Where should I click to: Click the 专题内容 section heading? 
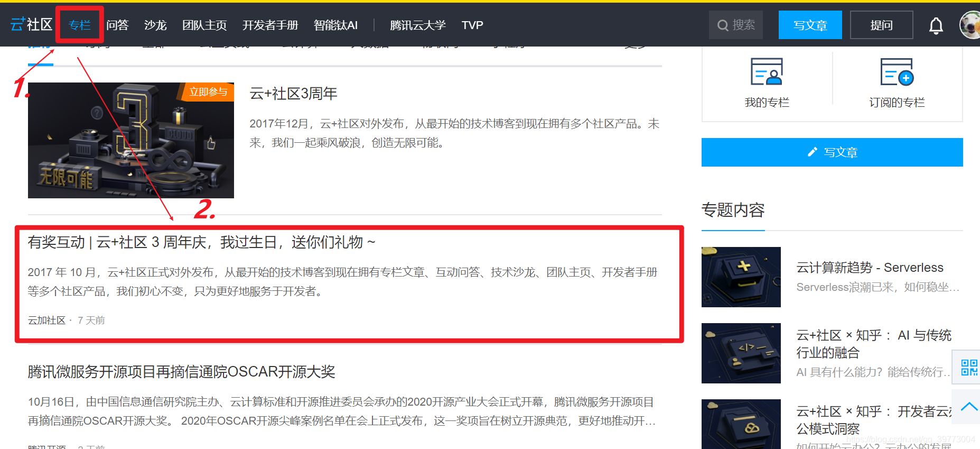[733, 210]
